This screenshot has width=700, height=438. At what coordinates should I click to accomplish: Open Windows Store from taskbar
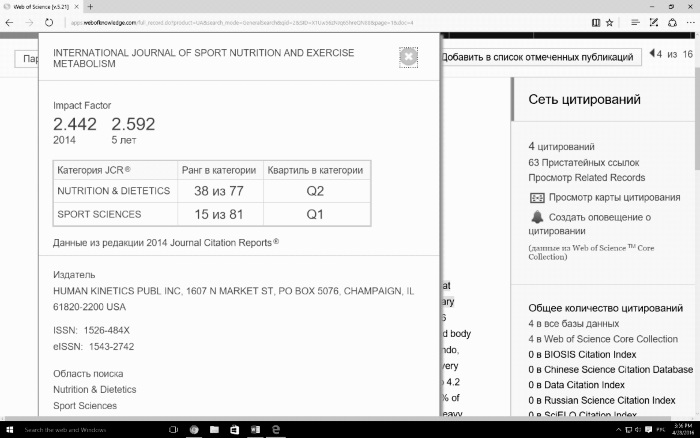234,430
